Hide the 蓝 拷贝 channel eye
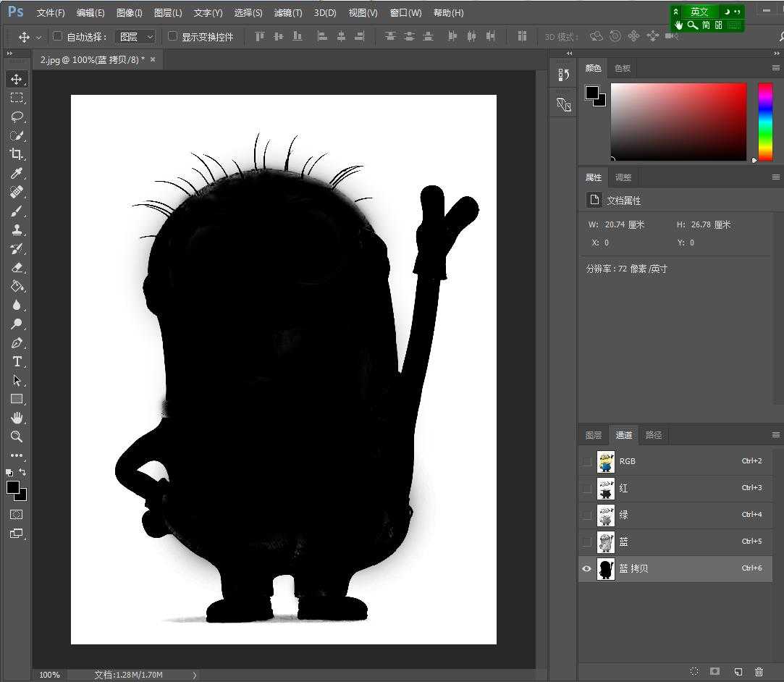784x682 pixels. tap(587, 568)
